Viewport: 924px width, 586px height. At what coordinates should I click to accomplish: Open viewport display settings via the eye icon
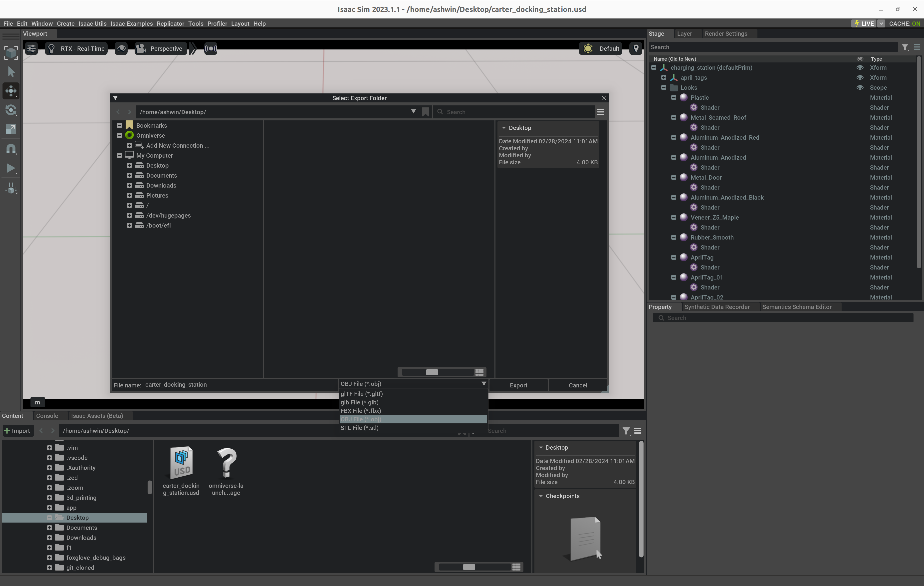pyautogui.click(x=122, y=48)
